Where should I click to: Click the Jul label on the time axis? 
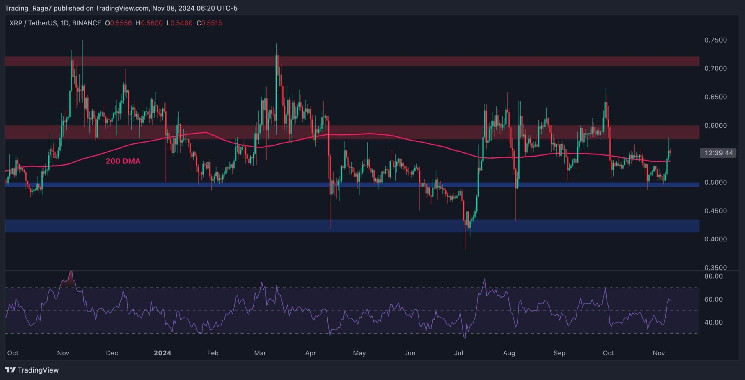(459, 353)
